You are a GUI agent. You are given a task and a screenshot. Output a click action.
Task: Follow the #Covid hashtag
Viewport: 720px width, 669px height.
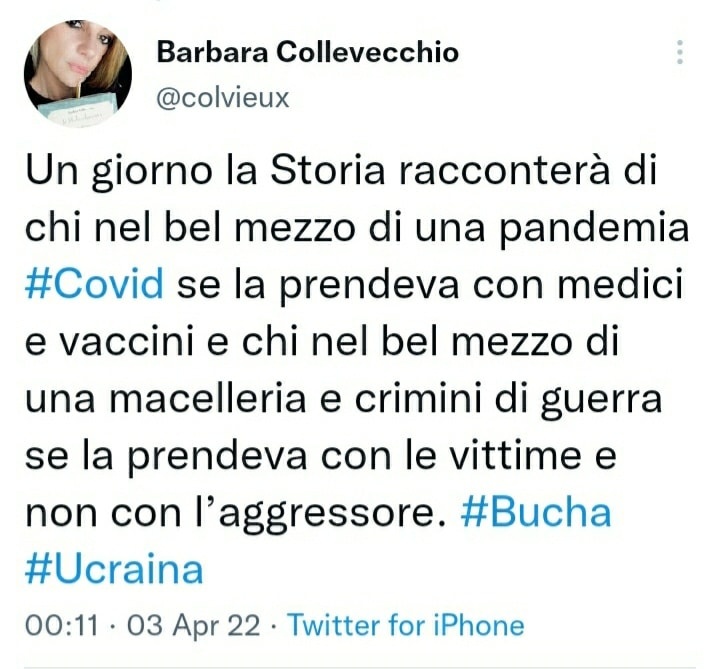coord(94,284)
